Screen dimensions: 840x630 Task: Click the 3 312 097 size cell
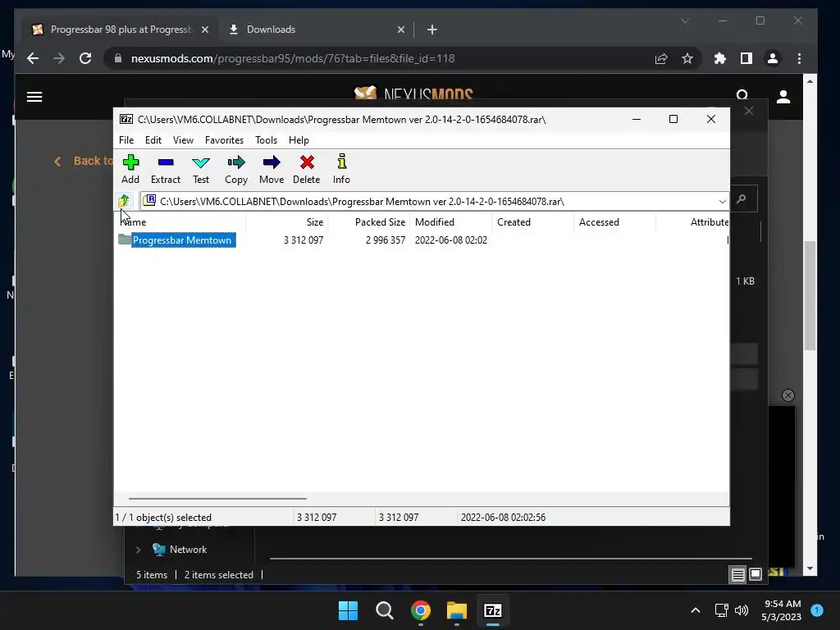[304, 240]
